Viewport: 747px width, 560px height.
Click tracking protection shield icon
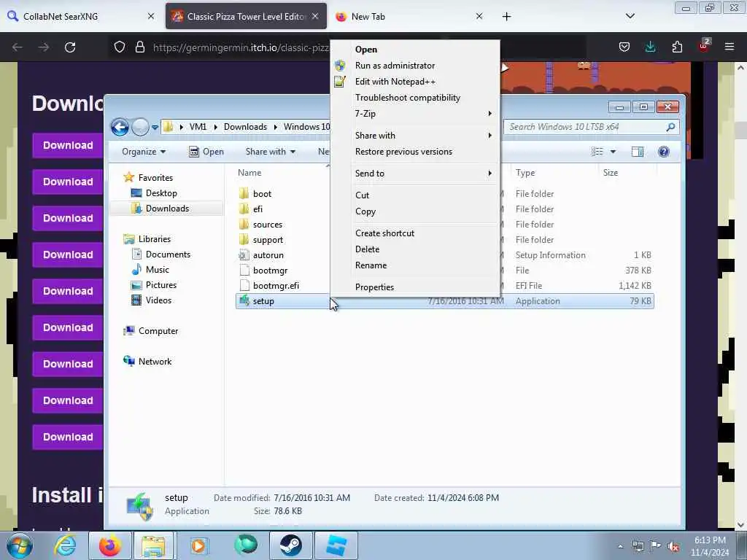pos(120,47)
